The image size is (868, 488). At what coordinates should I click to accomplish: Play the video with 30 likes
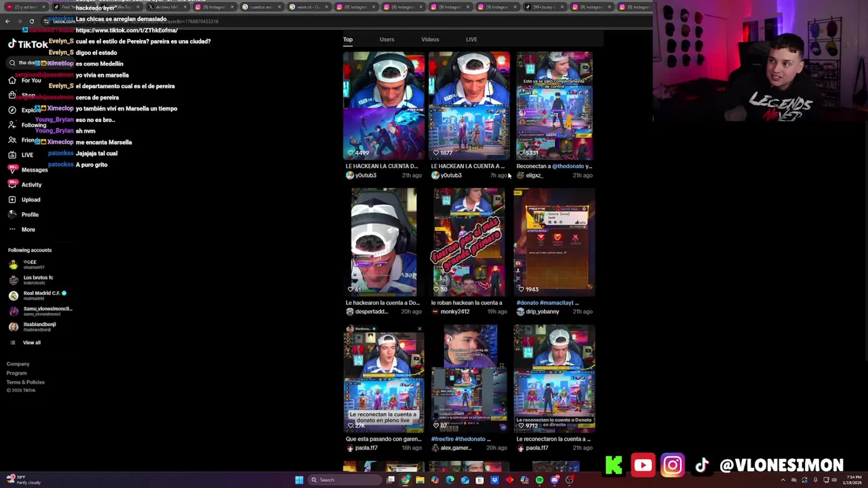[x=469, y=242]
